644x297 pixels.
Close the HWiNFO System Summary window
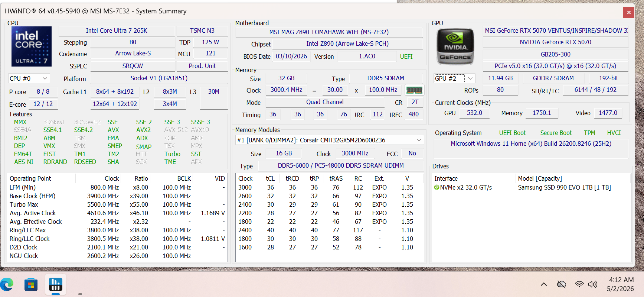pos(629,12)
